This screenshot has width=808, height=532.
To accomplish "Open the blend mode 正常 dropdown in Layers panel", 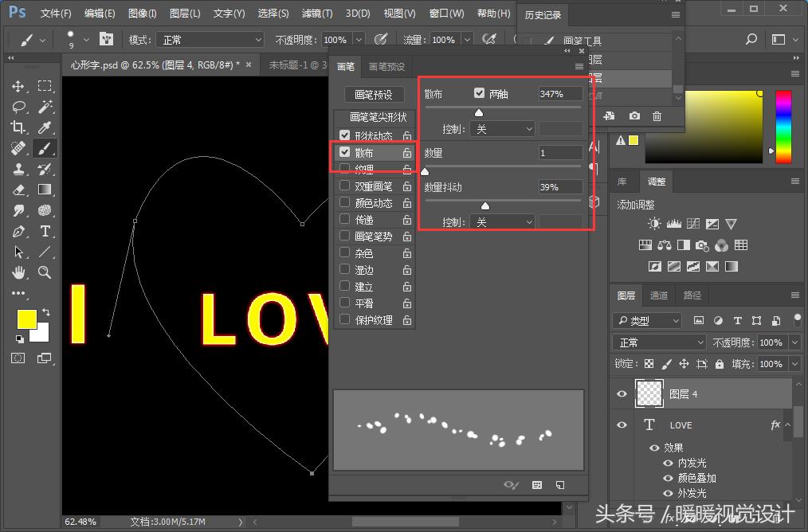I will [657, 342].
